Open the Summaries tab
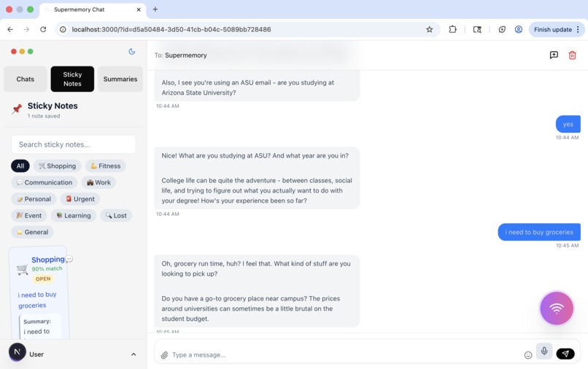 click(x=120, y=79)
